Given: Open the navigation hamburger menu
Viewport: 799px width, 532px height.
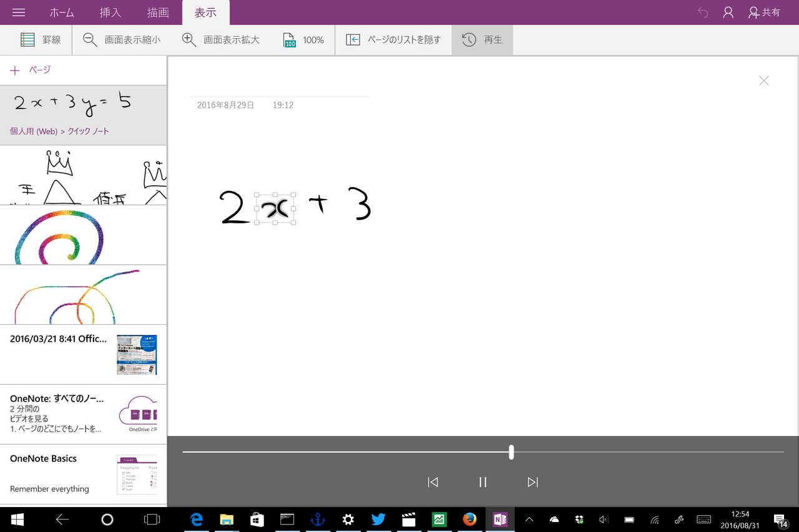Looking at the screenshot, I should 17,12.
